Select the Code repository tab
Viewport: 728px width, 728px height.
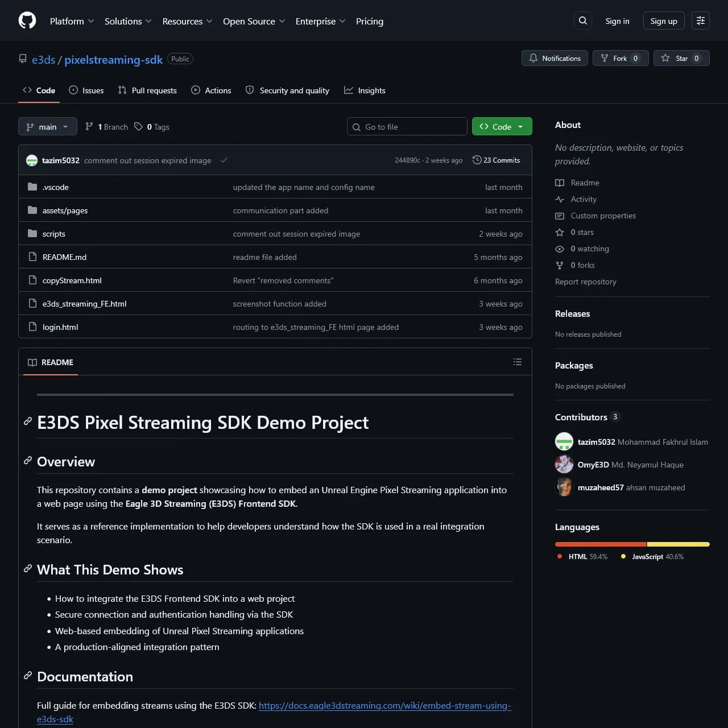coord(39,90)
